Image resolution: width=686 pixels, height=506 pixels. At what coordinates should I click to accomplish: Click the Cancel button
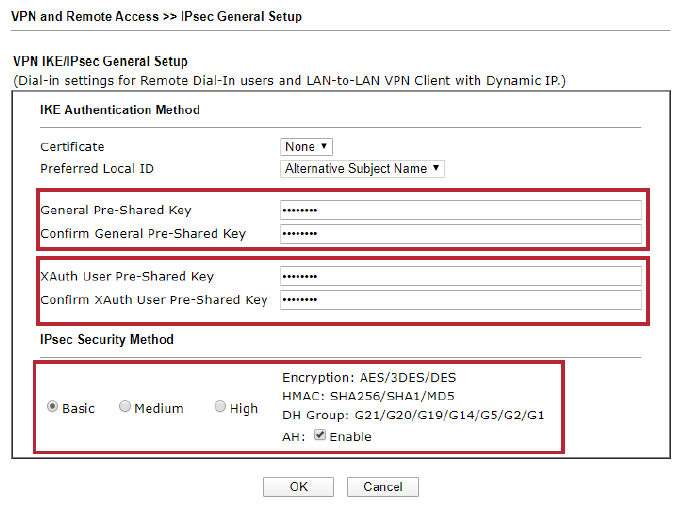(x=382, y=487)
